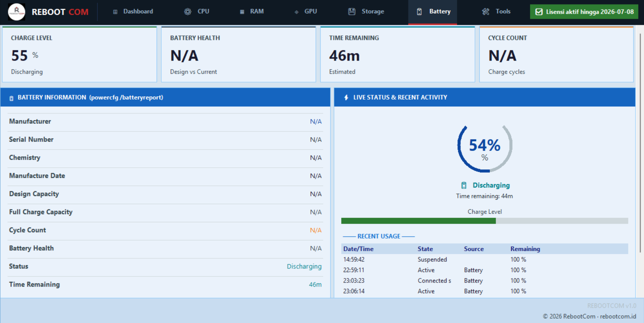Click the 'Remaining' column header
The image size is (644, 323).
(525, 249)
